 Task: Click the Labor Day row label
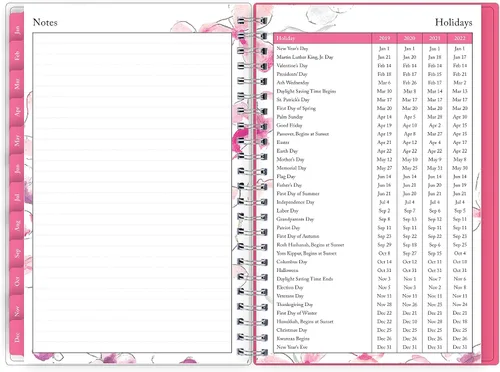coord(287,211)
